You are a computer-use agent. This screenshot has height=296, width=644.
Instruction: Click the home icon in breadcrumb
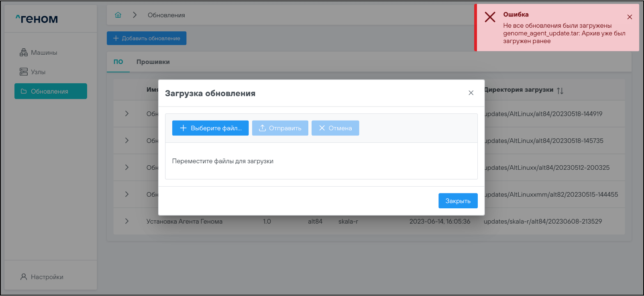pos(118,15)
